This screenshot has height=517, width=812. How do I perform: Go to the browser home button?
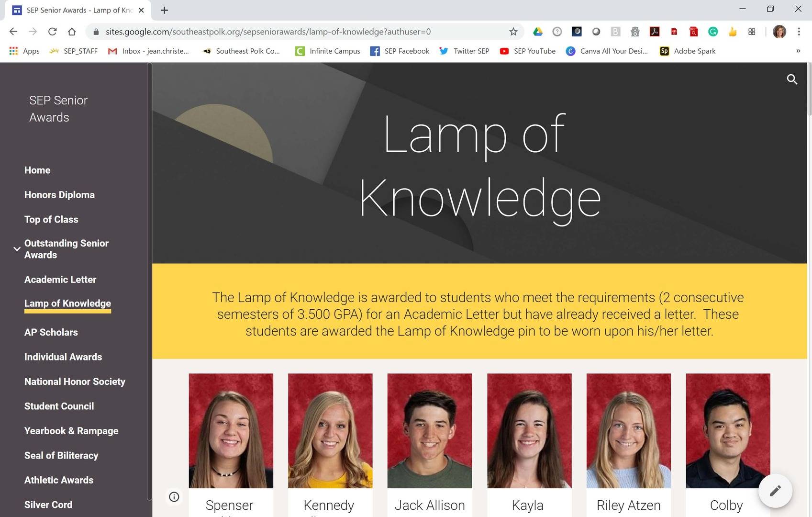click(x=72, y=32)
